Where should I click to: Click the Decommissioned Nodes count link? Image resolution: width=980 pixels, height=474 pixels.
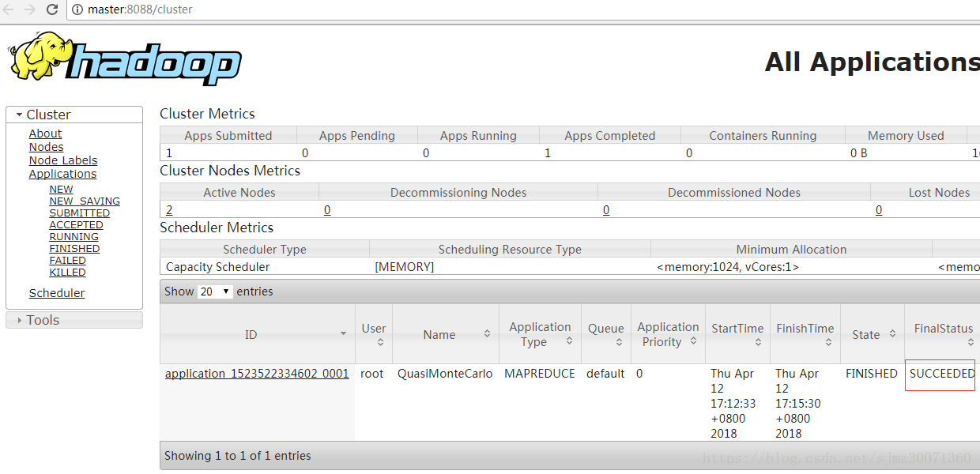[x=606, y=210]
